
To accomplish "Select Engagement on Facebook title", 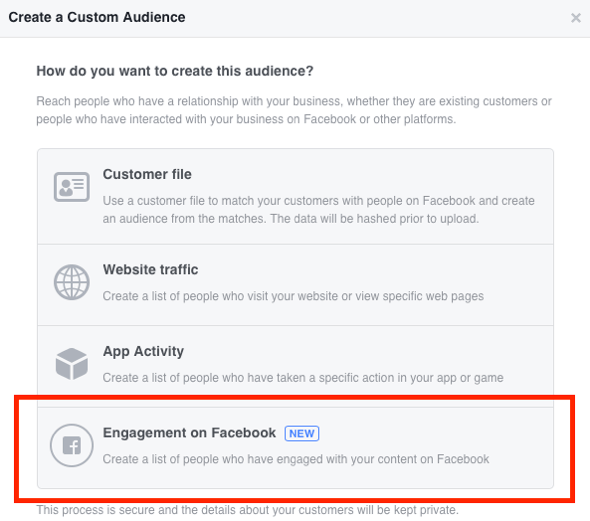I will 189,433.
